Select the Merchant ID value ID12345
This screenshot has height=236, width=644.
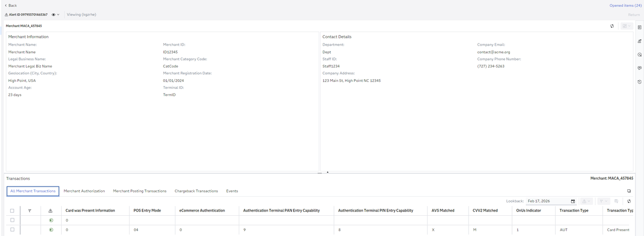(170, 52)
